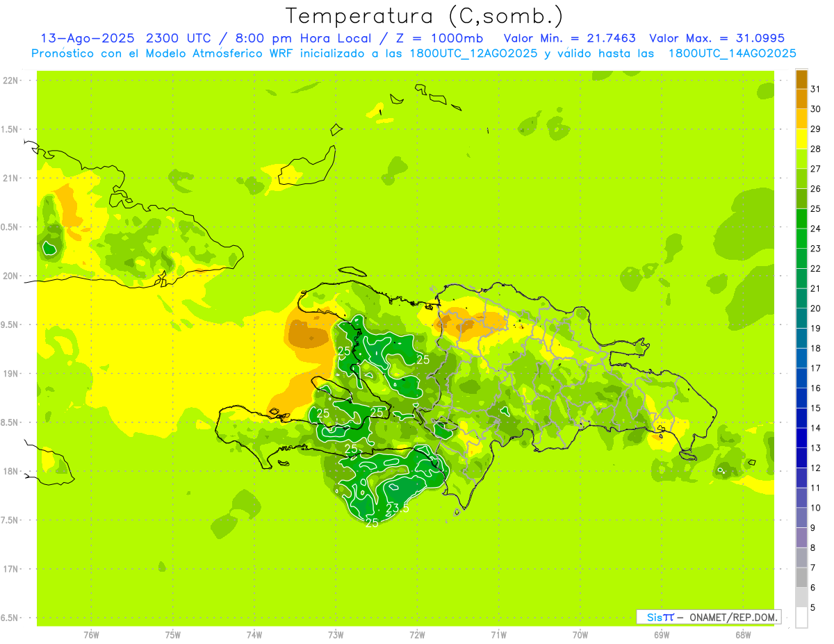
Task: Click the colorbar scale label '30'
Action: 816,109
